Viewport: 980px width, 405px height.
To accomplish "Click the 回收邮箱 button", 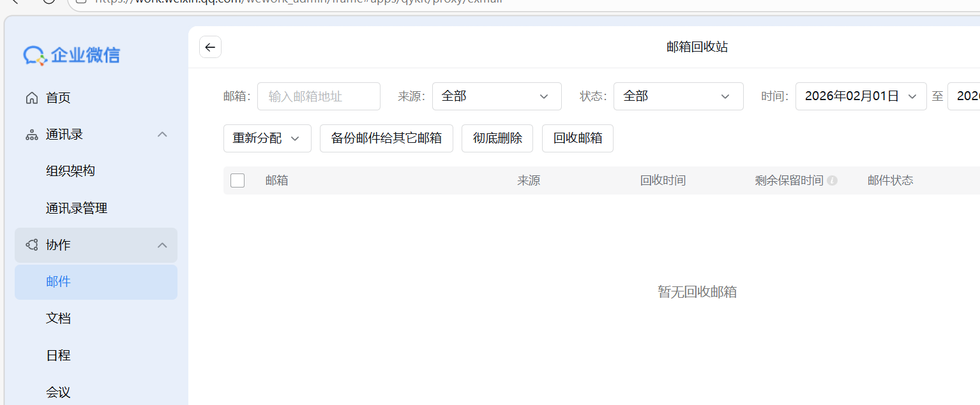I will click(x=577, y=138).
